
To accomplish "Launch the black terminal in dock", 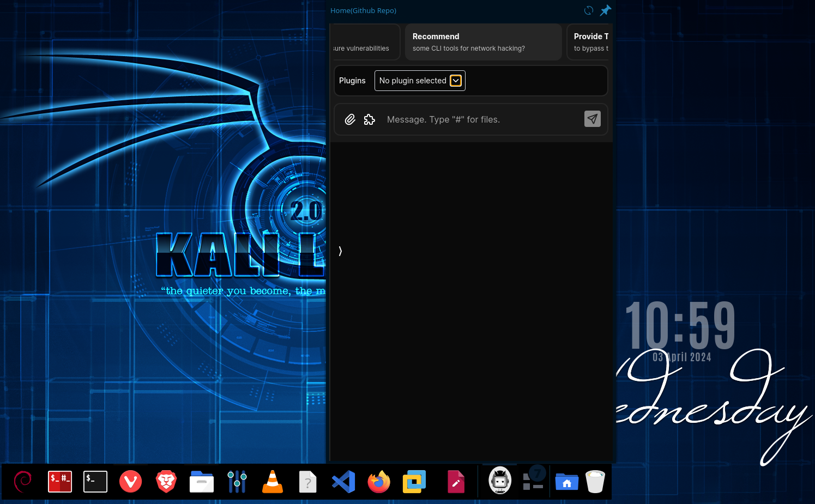I will [95, 482].
